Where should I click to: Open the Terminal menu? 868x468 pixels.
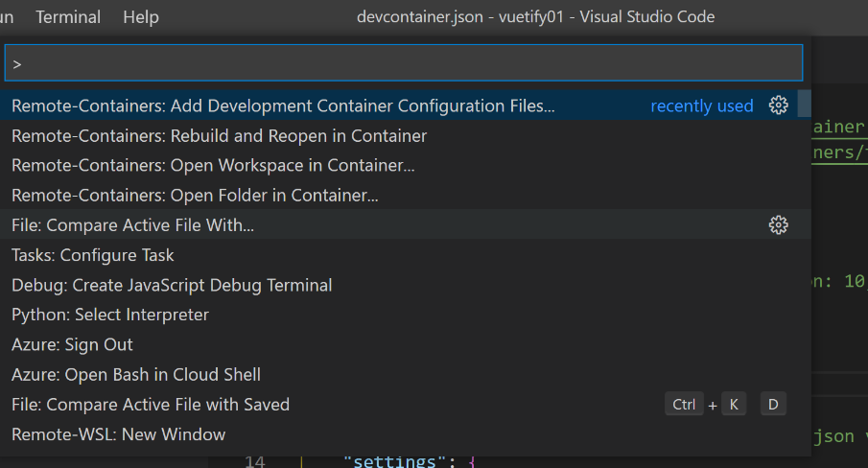click(68, 17)
